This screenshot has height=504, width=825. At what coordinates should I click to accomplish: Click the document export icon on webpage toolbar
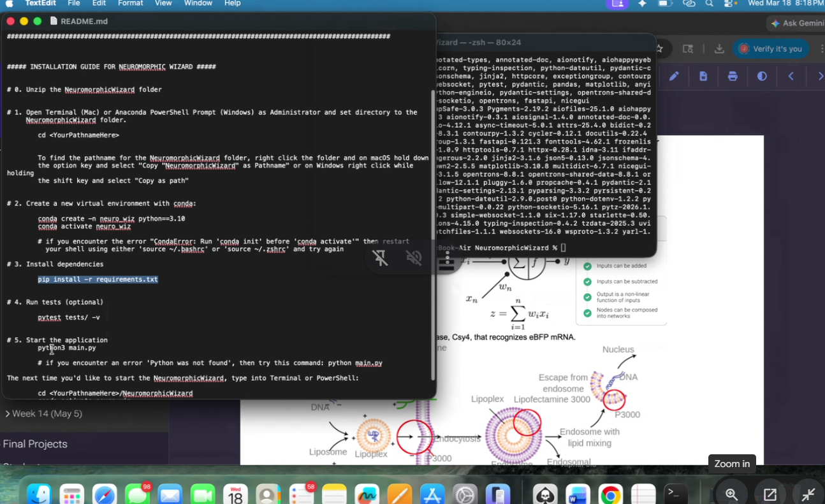point(703,76)
